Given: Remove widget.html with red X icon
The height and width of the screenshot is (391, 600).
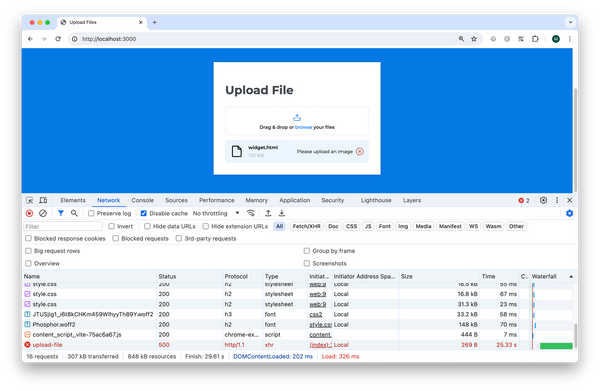Looking at the screenshot, I should tap(360, 152).
